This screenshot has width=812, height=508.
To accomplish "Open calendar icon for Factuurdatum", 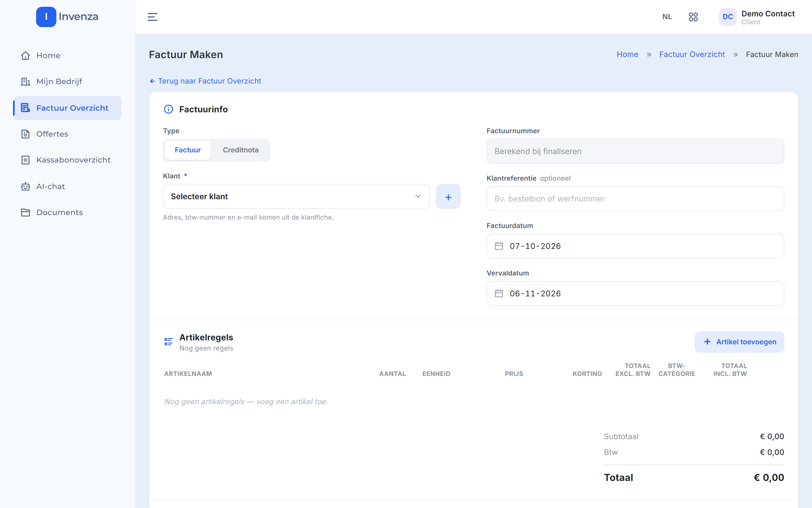I will (x=499, y=246).
